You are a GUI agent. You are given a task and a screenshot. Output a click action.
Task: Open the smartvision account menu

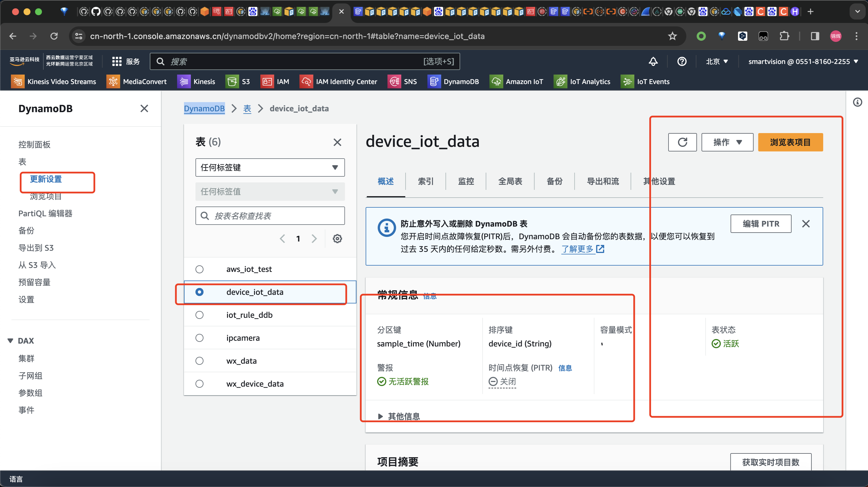803,61
